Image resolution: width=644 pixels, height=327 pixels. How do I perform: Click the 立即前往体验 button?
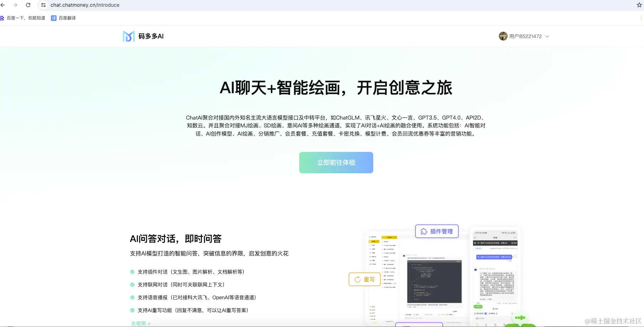pos(336,163)
